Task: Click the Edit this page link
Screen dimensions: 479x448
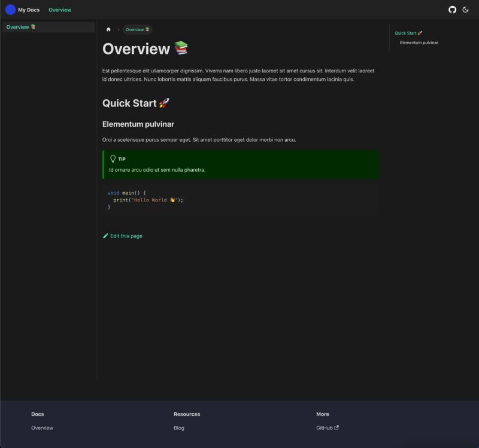Action: pos(126,236)
